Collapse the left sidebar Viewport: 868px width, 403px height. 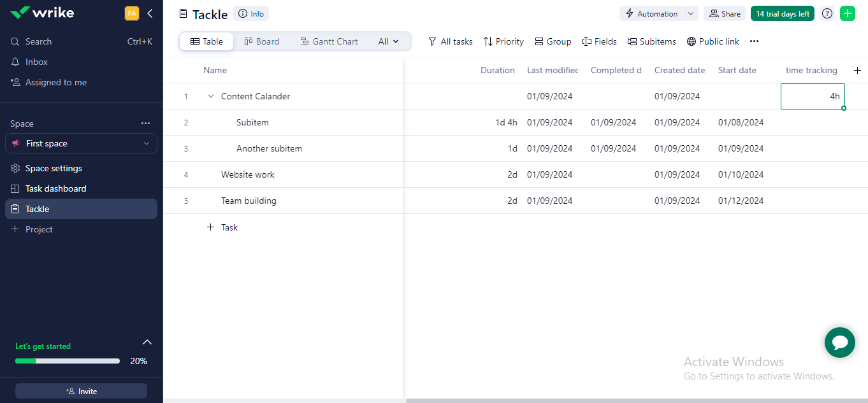click(150, 13)
